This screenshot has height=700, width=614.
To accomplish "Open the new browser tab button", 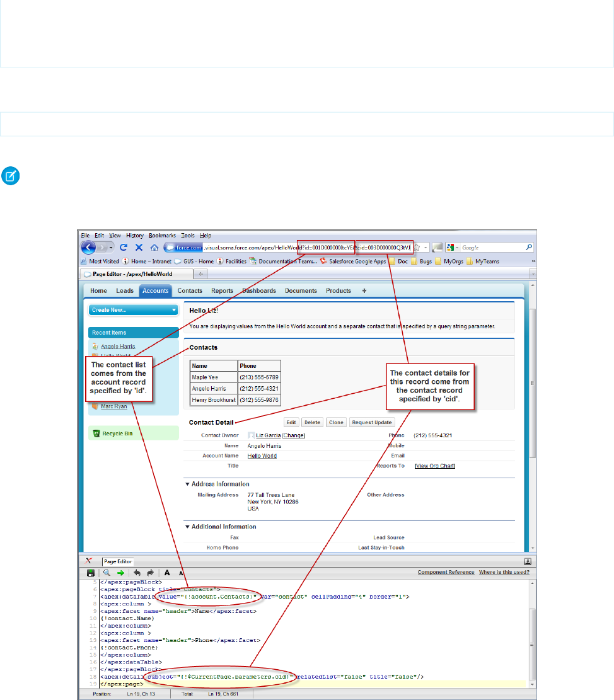I will tap(201, 274).
